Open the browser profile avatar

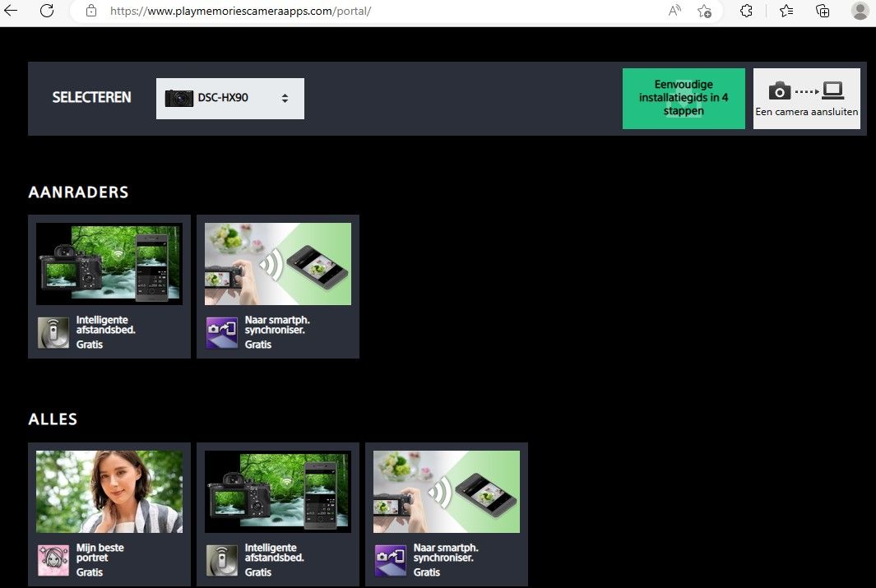coord(860,11)
